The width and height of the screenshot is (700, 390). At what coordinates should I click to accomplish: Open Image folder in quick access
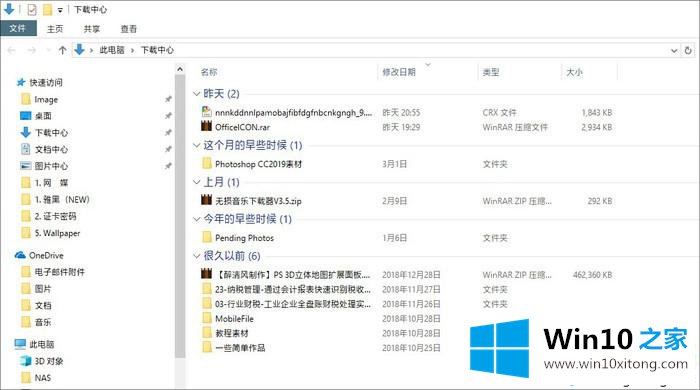(46, 100)
